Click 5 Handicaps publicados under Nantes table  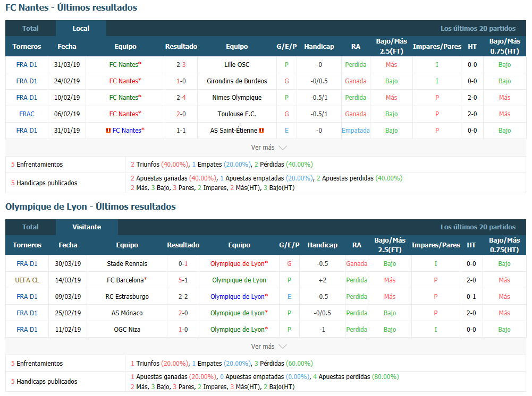pyautogui.click(x=44, y=183)
